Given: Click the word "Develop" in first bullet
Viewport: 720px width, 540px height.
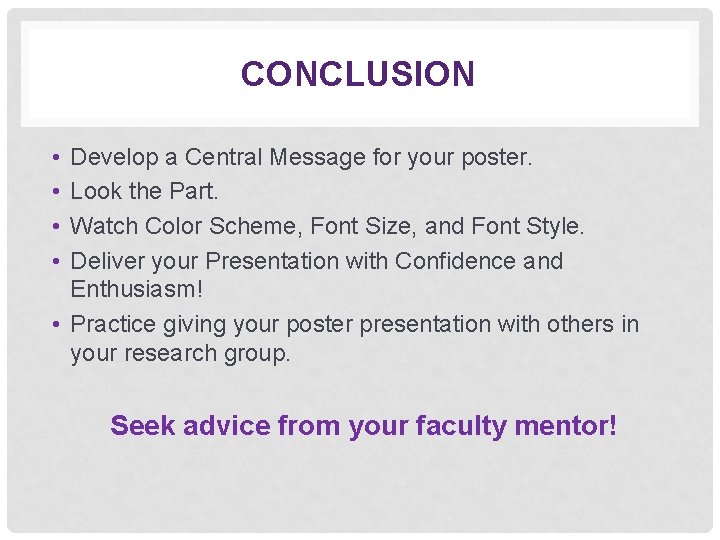Looking at the screenshot, I should point(111,157).
